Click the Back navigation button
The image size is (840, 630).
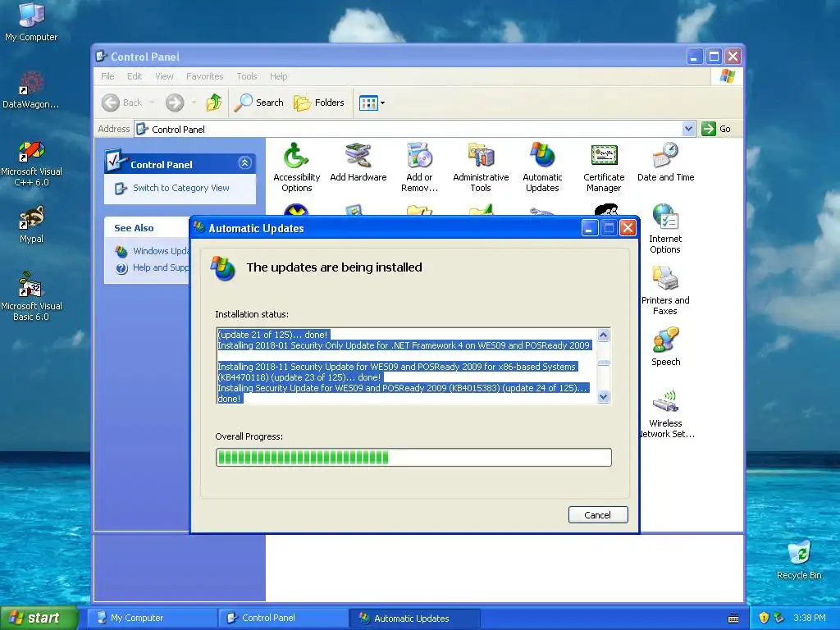[x=122, y=103]
